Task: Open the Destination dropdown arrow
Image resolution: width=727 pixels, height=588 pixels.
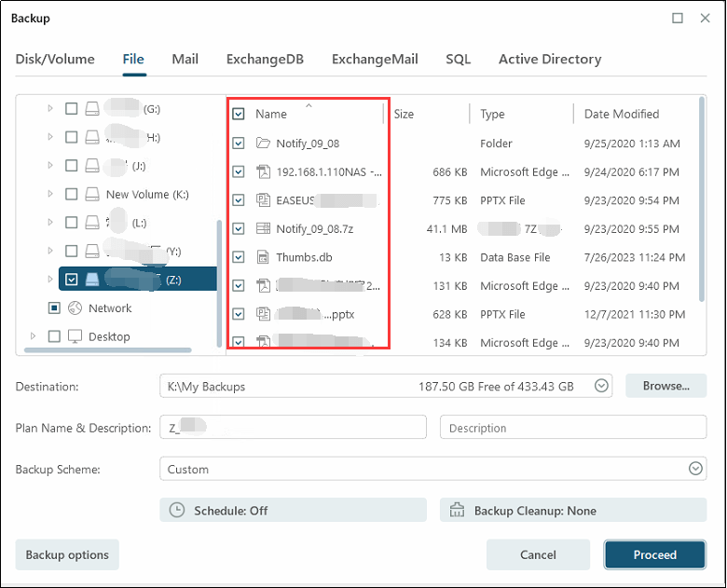Action: point(602,386)
